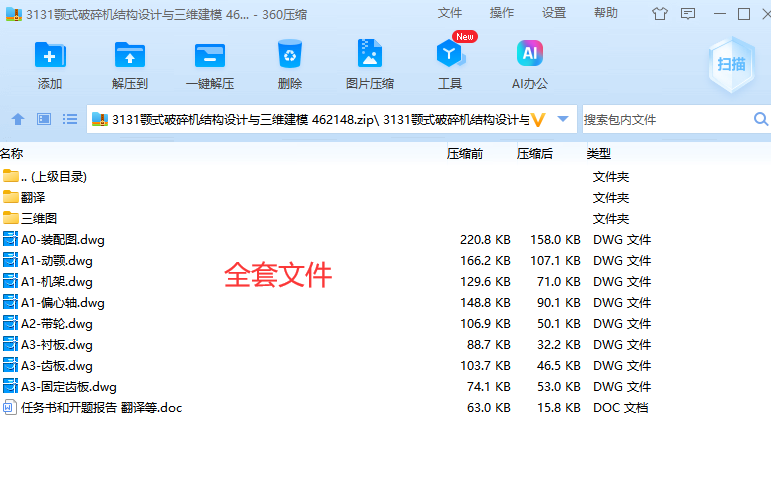Click the 129.6 KB size cell
The width and height of the screenshot is (771, 493).
(x=485, y=282)
